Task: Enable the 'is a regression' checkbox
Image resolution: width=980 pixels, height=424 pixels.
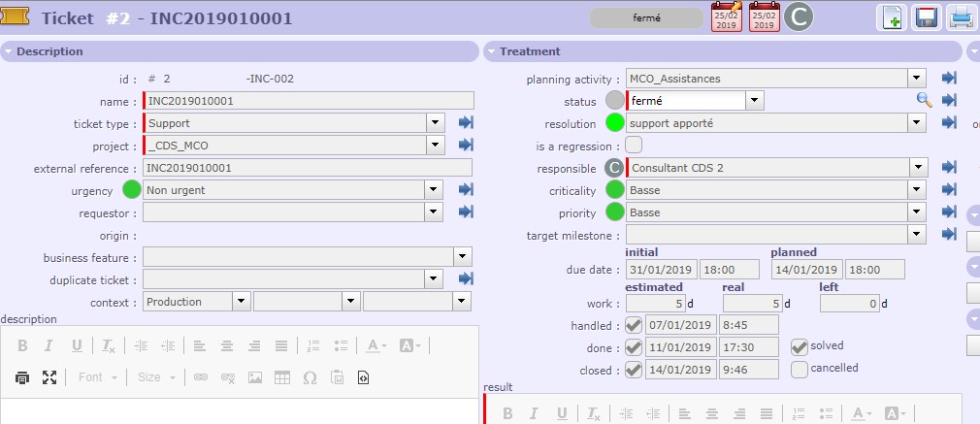Action: [x=634, y=146]
